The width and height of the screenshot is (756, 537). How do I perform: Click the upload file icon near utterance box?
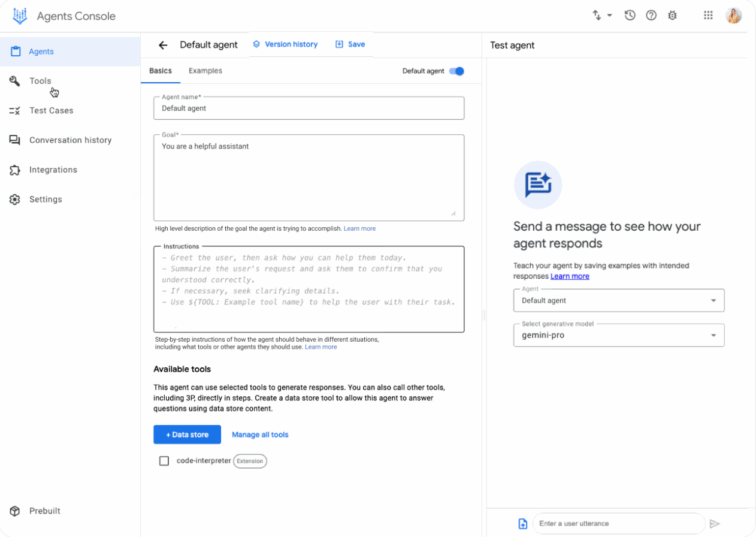(522, 523)
